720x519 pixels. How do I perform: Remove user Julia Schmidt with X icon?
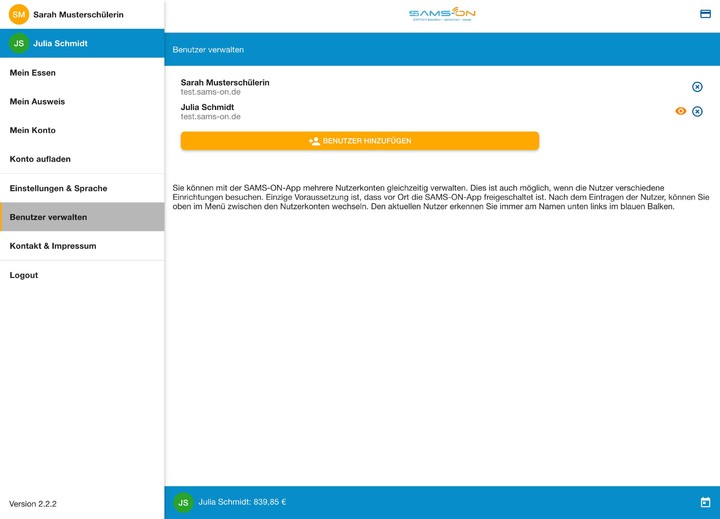pyautogui.click(x=697, y=112)
